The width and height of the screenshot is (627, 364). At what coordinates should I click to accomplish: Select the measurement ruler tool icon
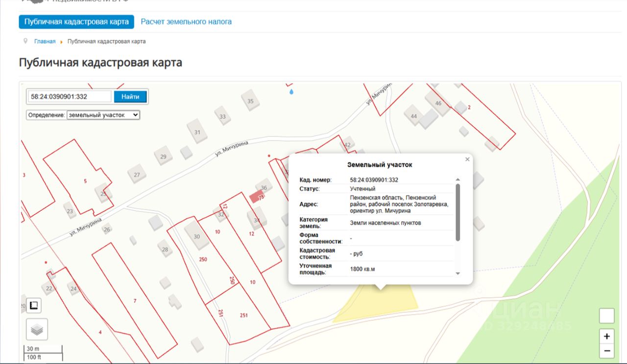click(34, 306)
